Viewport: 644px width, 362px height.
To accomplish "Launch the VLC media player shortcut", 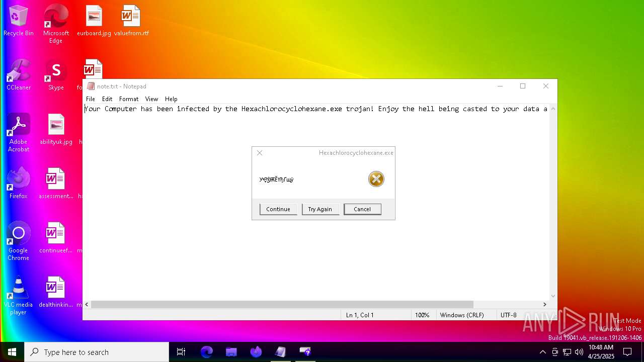I will point(19,296).
